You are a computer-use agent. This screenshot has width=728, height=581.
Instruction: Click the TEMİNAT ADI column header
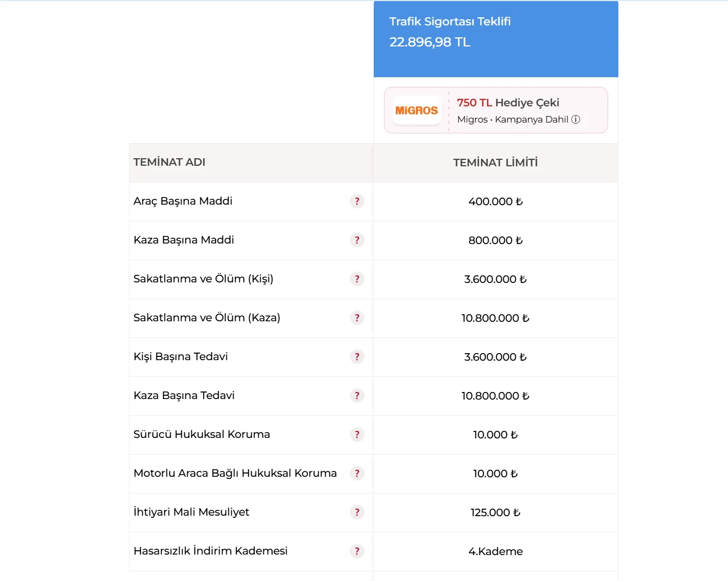tap(170, 162)
